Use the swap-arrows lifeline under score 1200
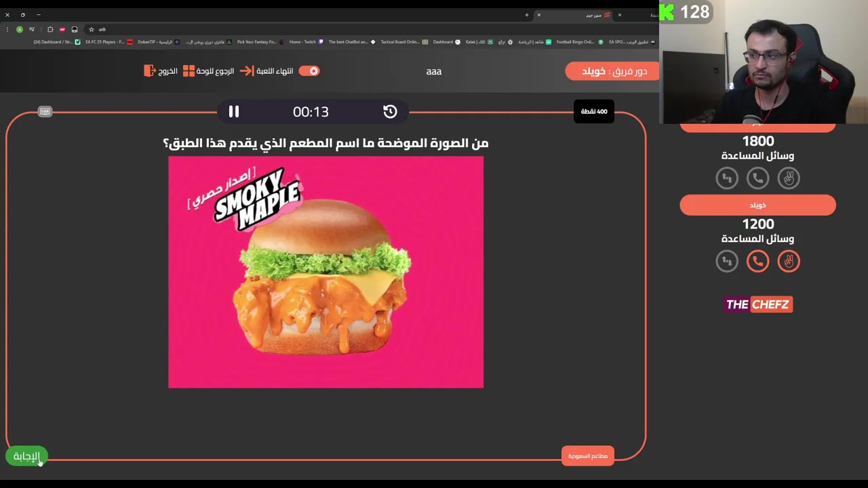This screenshot has height=488, width=868. coord(727,261)
